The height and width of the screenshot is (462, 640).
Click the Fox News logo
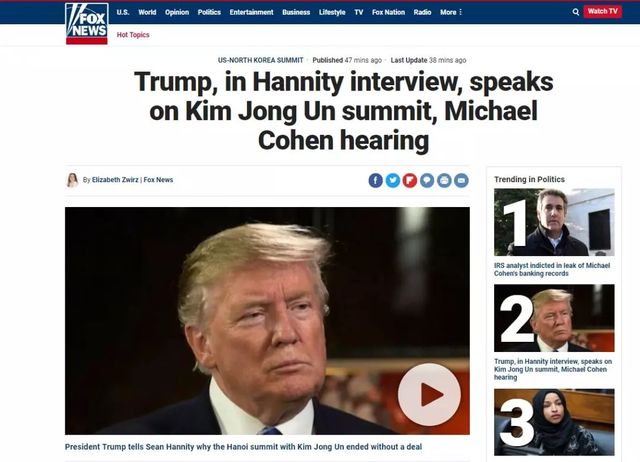point(87,23)
